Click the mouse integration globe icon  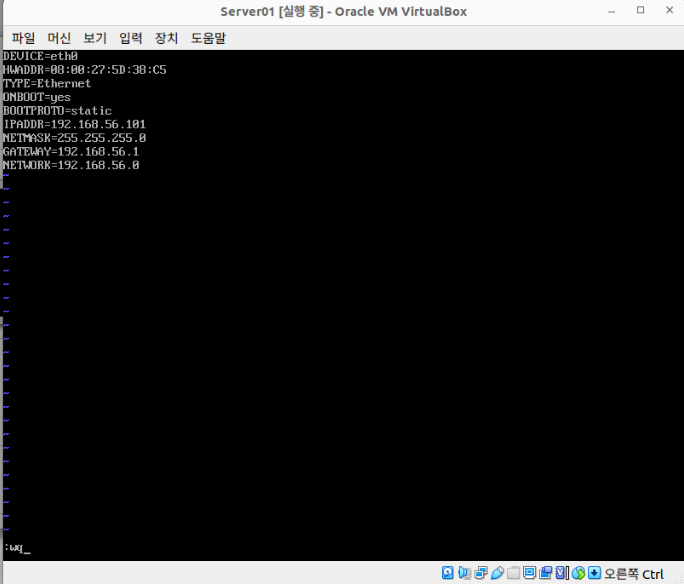pos(578,573)
